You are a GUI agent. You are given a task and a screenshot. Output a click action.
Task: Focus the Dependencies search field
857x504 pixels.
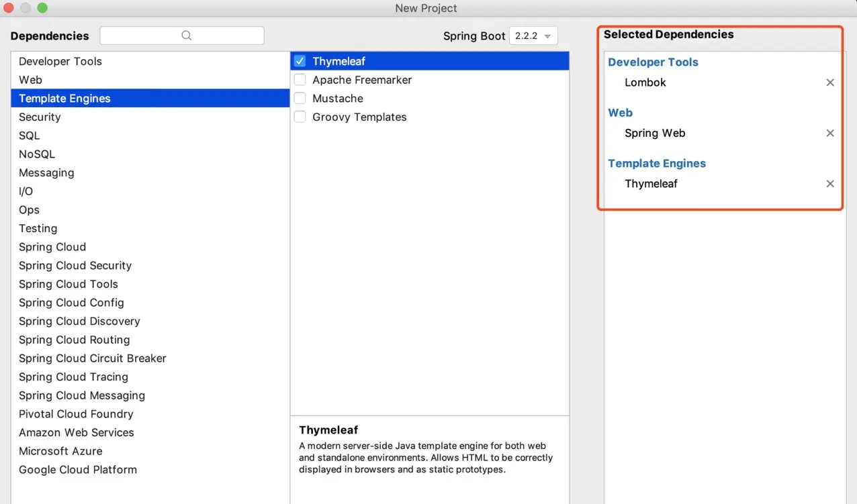coord(182,36)
